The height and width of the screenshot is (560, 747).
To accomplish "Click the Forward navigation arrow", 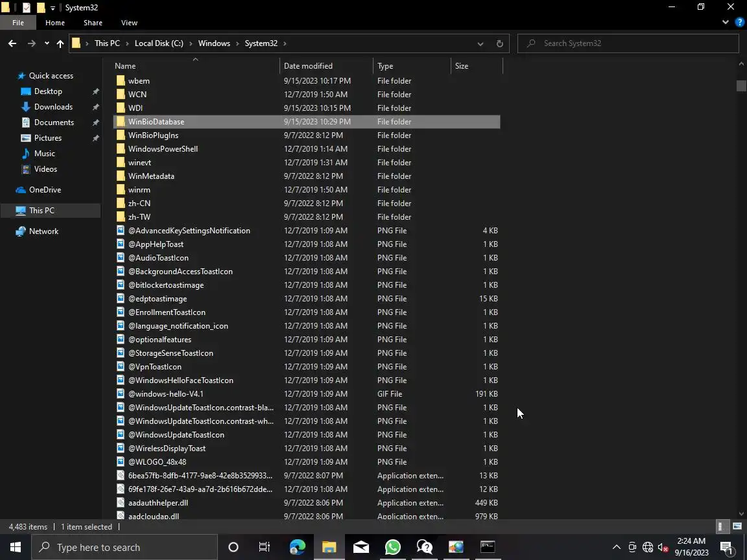I will 31,43.
